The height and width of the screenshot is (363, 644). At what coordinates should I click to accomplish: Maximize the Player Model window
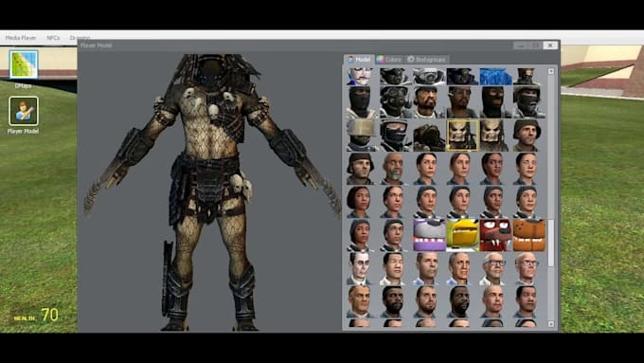pyautogui.click(x=535, y=45)
